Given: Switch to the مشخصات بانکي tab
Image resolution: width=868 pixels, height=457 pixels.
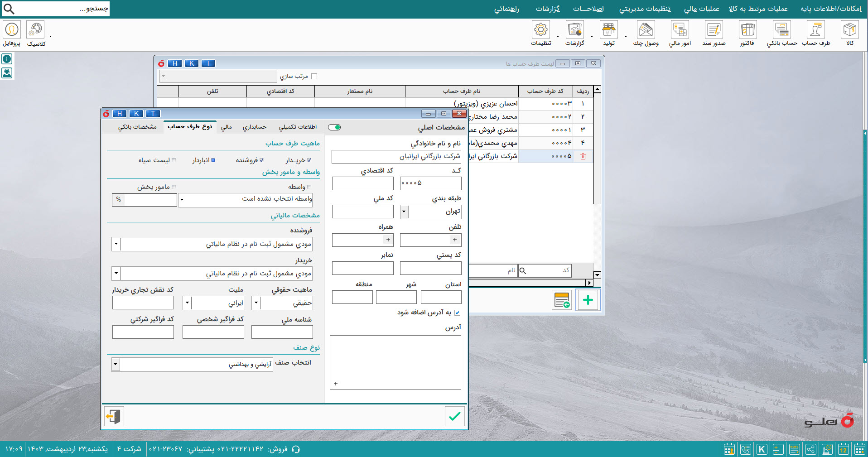Looking at the screenshot, I should tap(137, 127).
